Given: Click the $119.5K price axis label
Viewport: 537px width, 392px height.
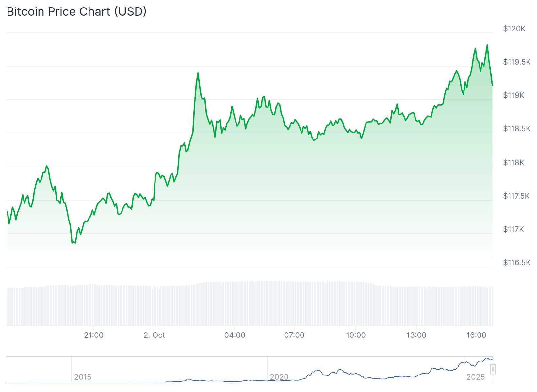Looking at the screenshot, I should [517, 62].
